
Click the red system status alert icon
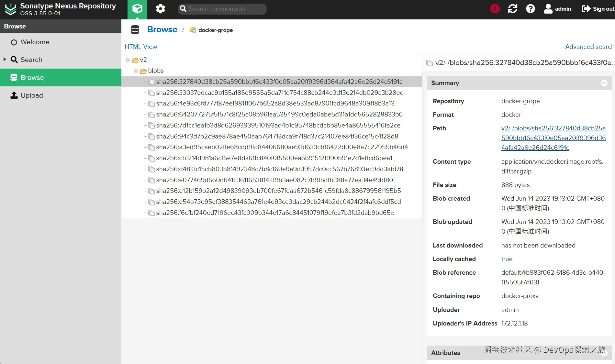point(495,9)
